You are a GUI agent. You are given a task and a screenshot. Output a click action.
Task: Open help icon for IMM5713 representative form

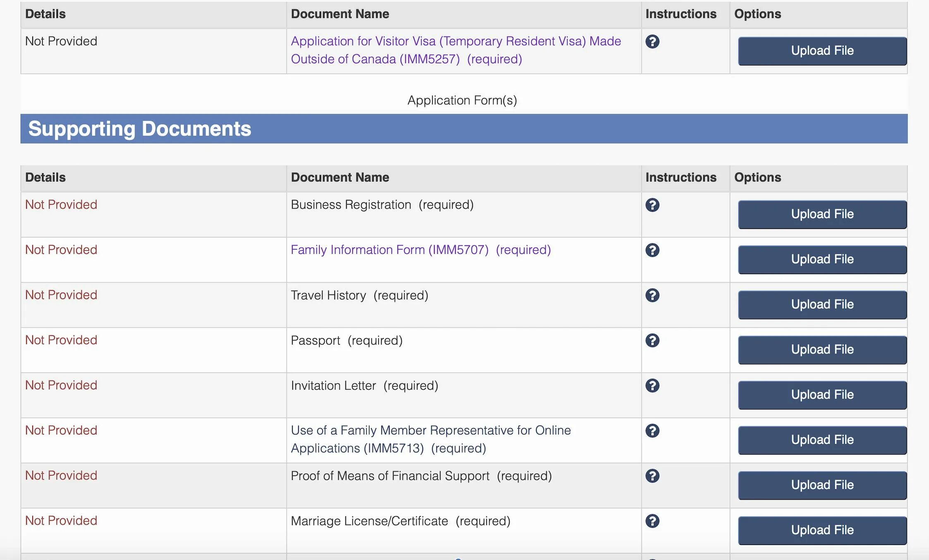click(652, 431)
